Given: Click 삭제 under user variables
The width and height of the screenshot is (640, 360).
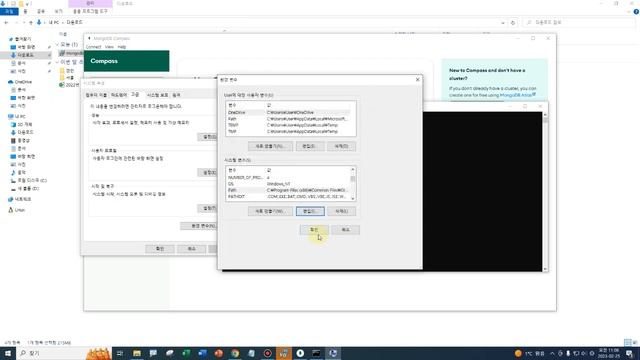Looking at the screenshot, I should point(341,146).
